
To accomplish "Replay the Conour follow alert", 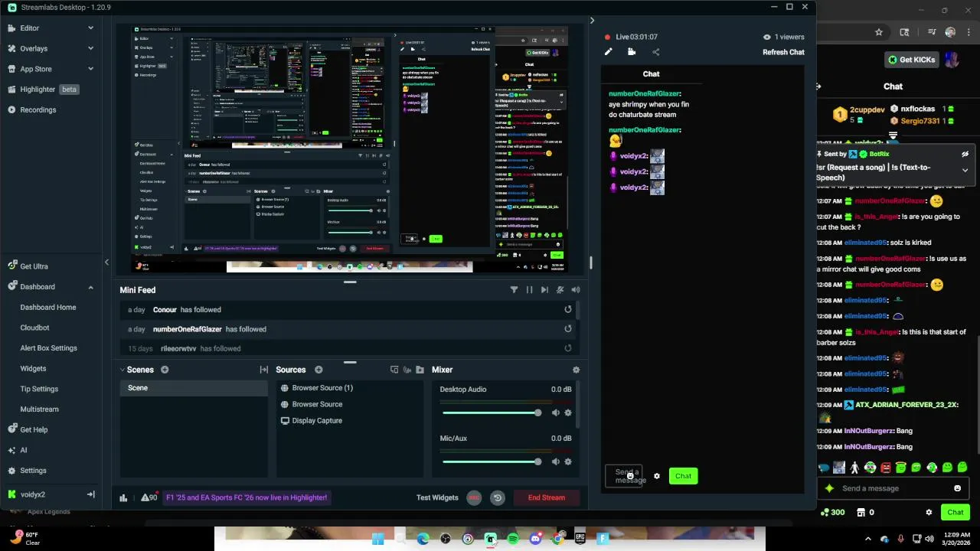I will tap(568, 310).
